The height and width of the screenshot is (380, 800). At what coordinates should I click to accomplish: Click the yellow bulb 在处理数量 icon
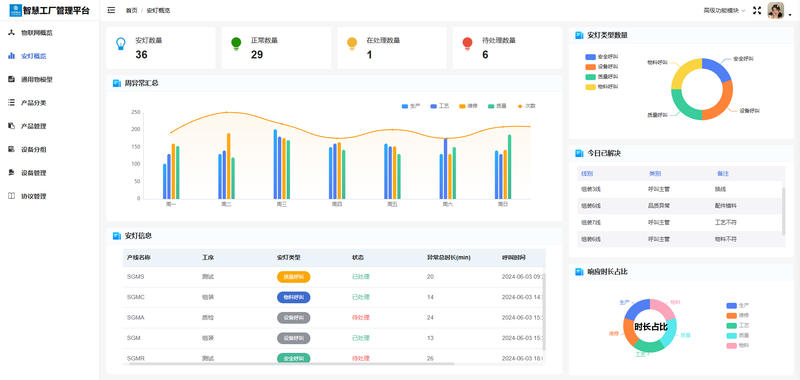[x=352, y=43]
